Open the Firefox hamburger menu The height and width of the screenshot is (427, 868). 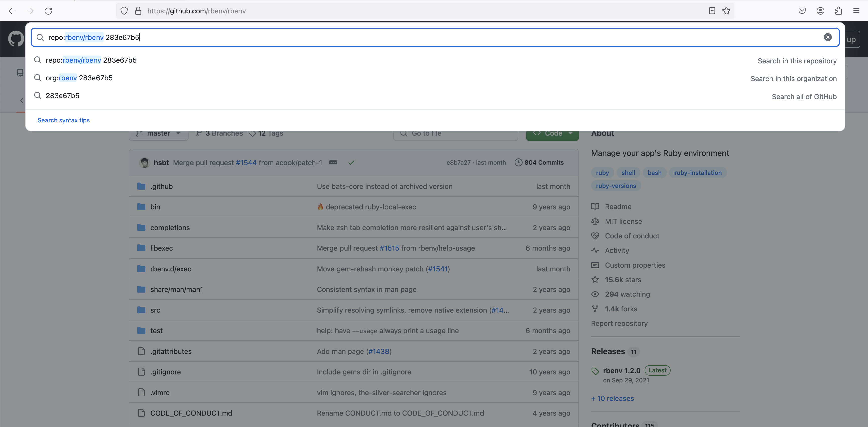856,11
